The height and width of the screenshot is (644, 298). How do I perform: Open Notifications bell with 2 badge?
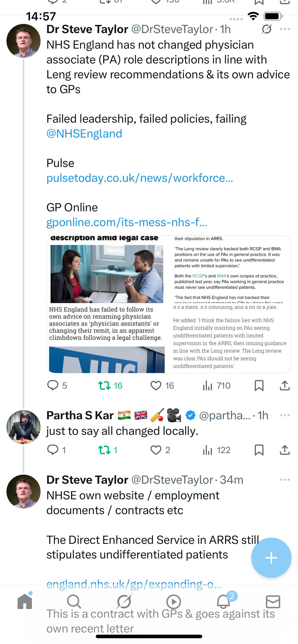pos(223,601)
